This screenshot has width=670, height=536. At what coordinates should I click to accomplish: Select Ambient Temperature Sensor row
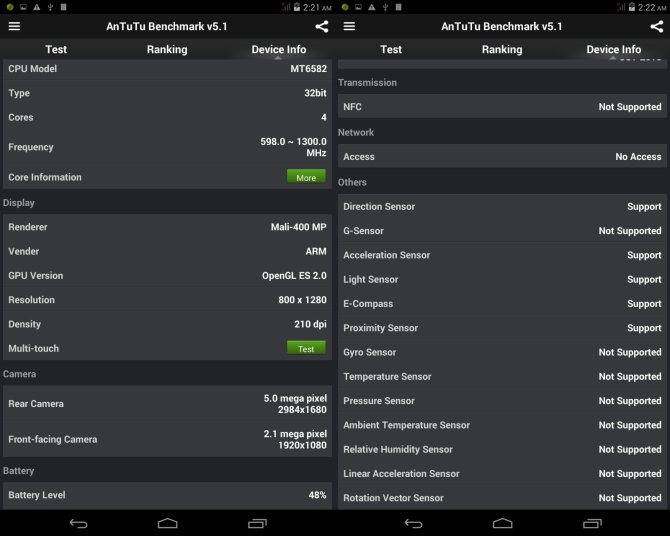click(502, 425)
